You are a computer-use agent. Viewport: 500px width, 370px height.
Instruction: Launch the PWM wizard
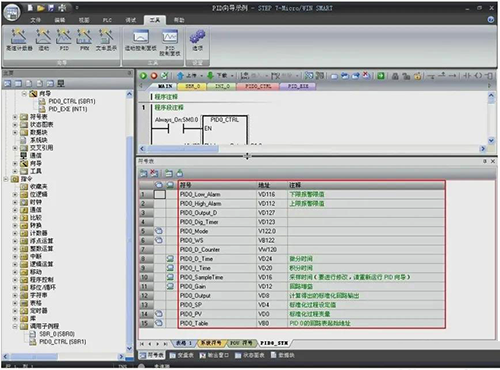(x=84, y=40)
